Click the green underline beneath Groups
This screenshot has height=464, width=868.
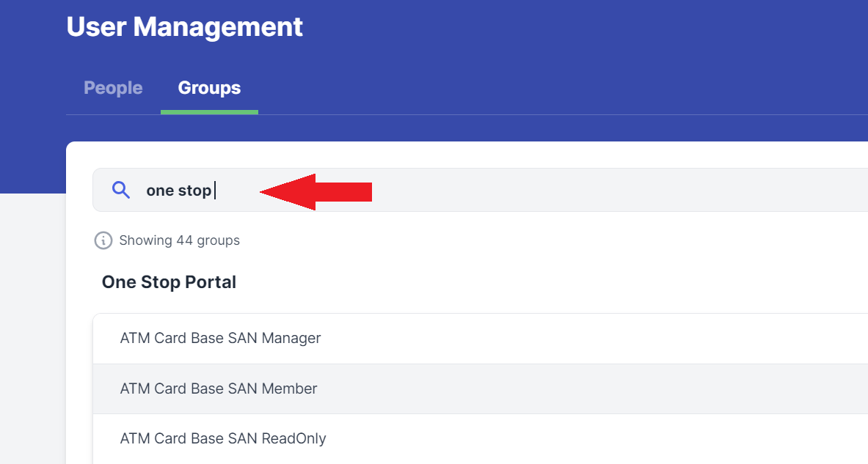[x=209, y=113]
